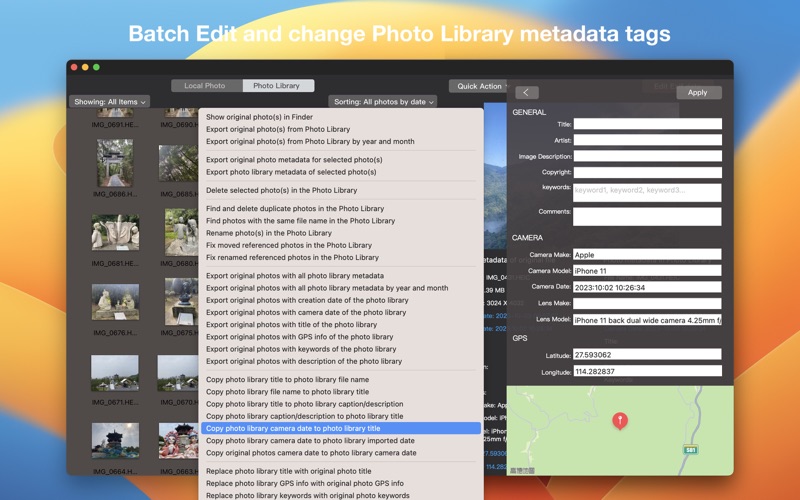The height and width of the screenshot is (500, 800).
Task: Open the Showing: All Items dropdown
Action: click(x=109, y=102)
